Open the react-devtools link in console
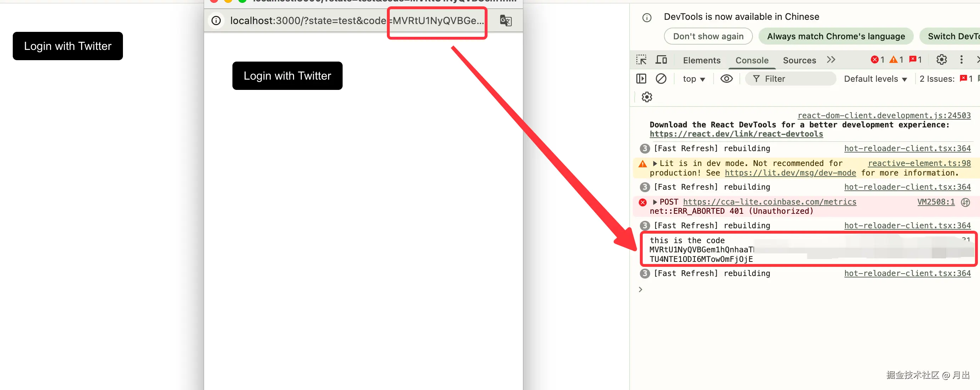This screenshot has height=390, width=980. (x=736, y=134)
